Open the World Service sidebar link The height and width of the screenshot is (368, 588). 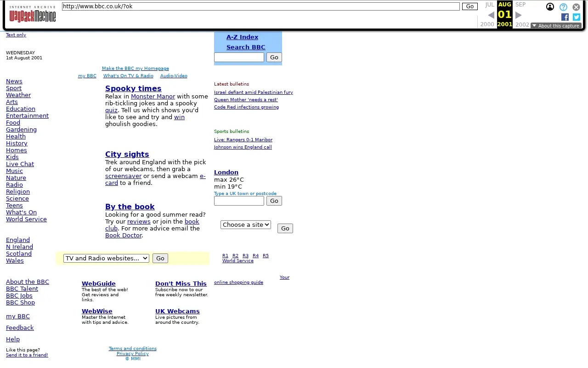pyautogui.click(x=26, y=219)
